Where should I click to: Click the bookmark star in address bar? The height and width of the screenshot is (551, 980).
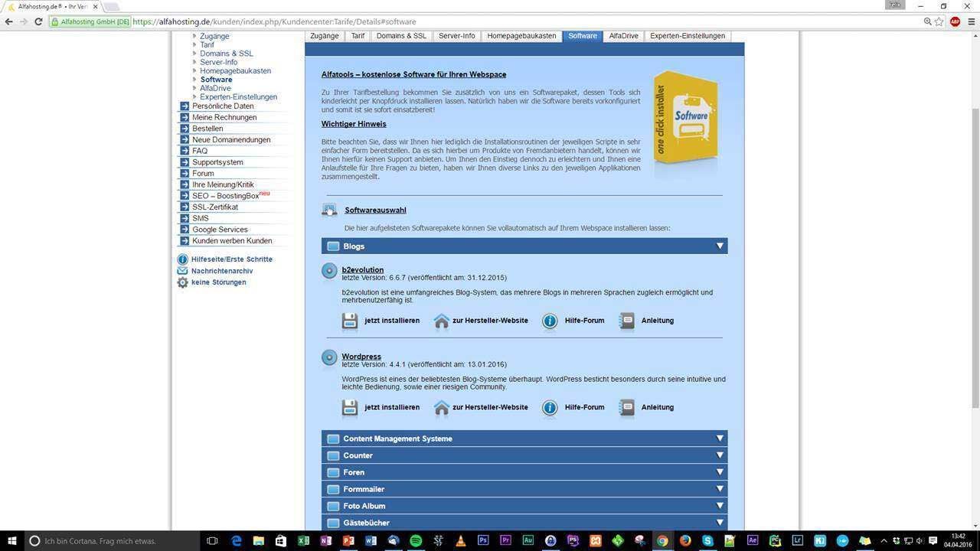click(939, 21)
